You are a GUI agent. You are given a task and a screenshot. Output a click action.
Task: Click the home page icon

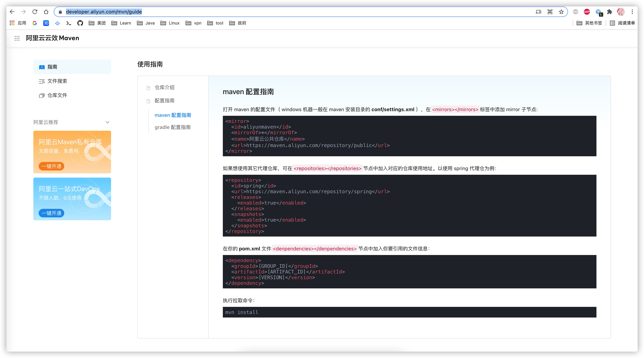46,12
